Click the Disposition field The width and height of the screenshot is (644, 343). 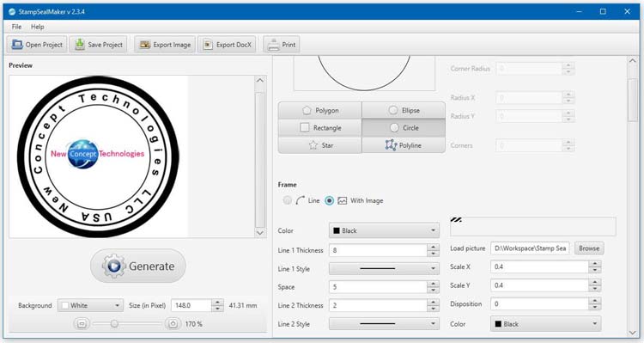(x=539, y=304)
